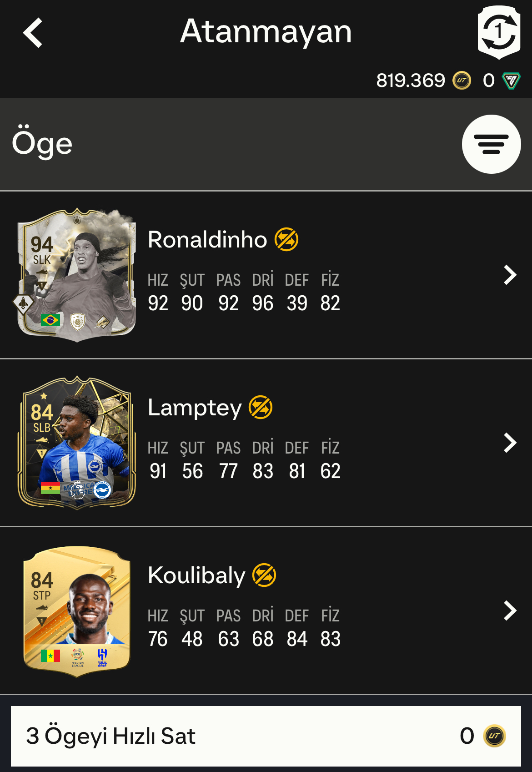The width and height of the screenshot is (532, 772).
Task: Tap Lamptey's untradeable status icon
Action: click(x=261, y=408)
